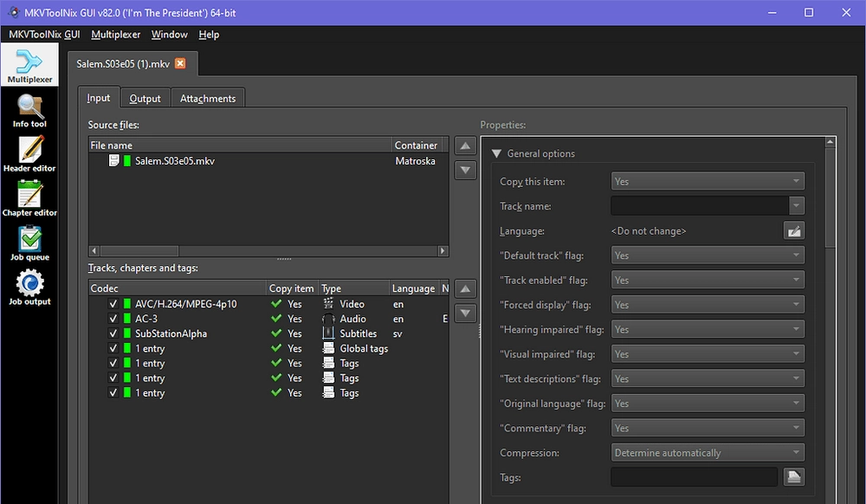Uncheck the SubStationAlpha subtitle checkbox
This screenshot has height=504, width=866.
113,333
